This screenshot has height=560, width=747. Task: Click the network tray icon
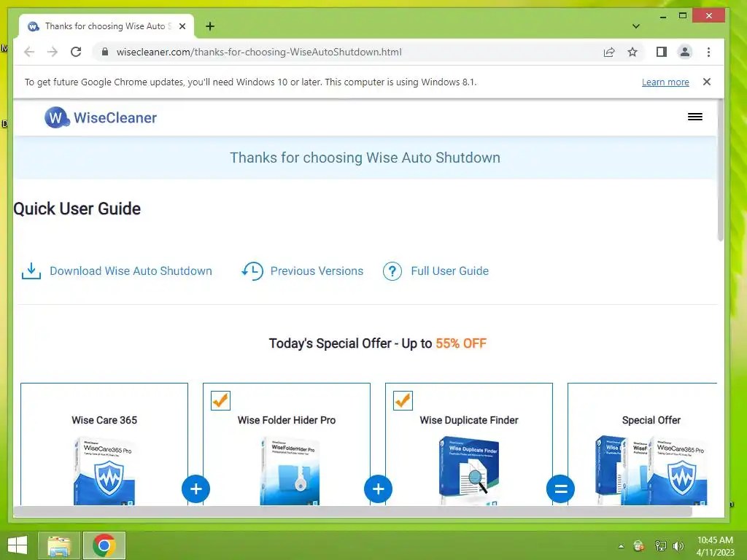coord(661,545)
